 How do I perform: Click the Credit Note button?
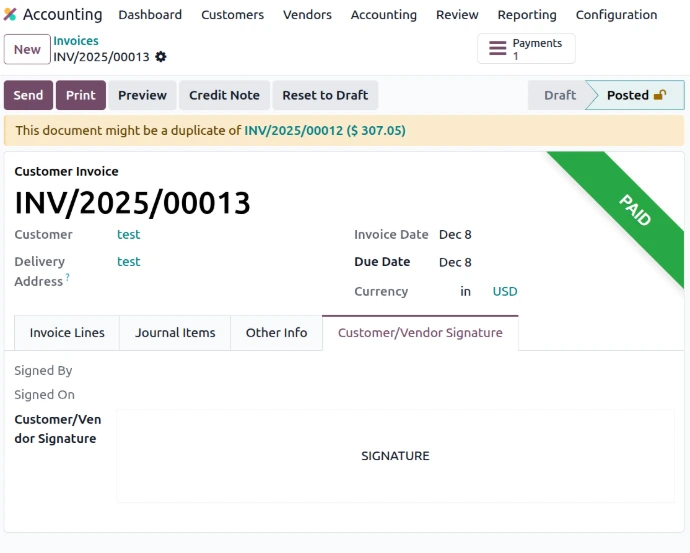pyautogui.click(x=224, y=96)
